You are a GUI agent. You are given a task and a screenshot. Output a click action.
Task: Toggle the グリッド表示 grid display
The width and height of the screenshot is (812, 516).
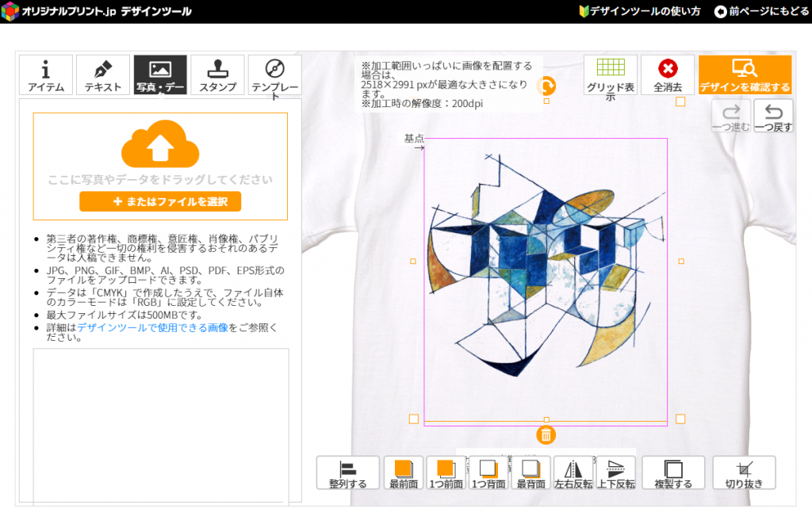(611, 75)
